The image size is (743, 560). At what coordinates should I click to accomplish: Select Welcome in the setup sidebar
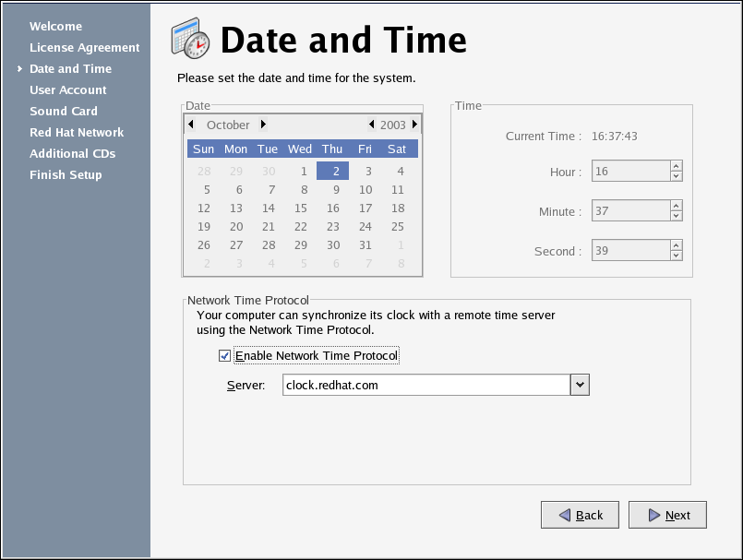pyautogui.click(x=55, y=27)
